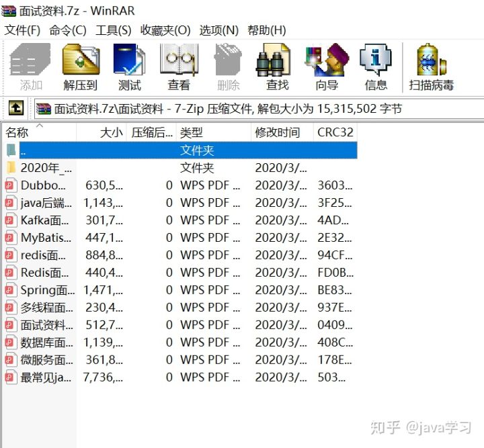Click the parent folder icon of '..' row

pyautogui.click(x=11, y=150)
